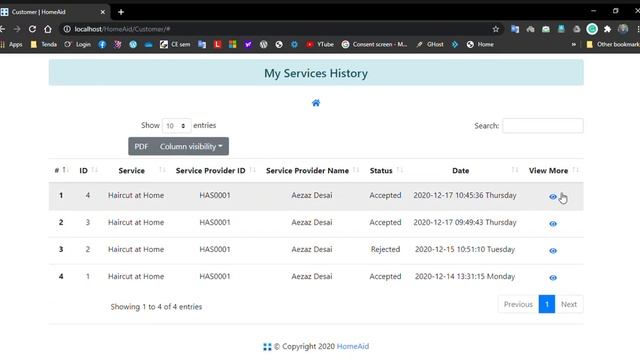Go back using the browser back arrow

pos(2,29)
